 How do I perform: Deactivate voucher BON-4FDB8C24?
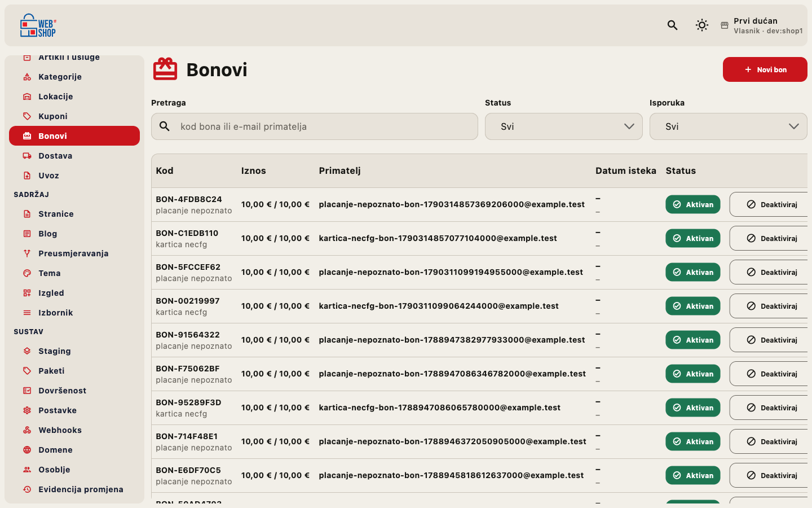tap(770, 204)
